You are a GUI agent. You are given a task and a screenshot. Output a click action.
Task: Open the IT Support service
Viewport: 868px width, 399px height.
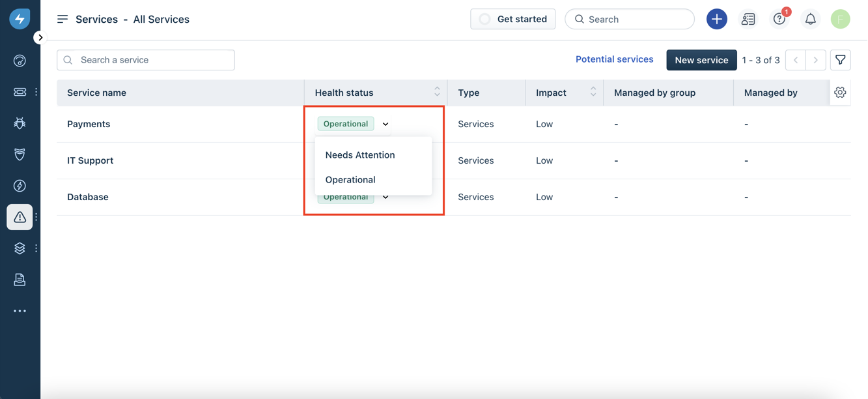(x=91, y=160)
